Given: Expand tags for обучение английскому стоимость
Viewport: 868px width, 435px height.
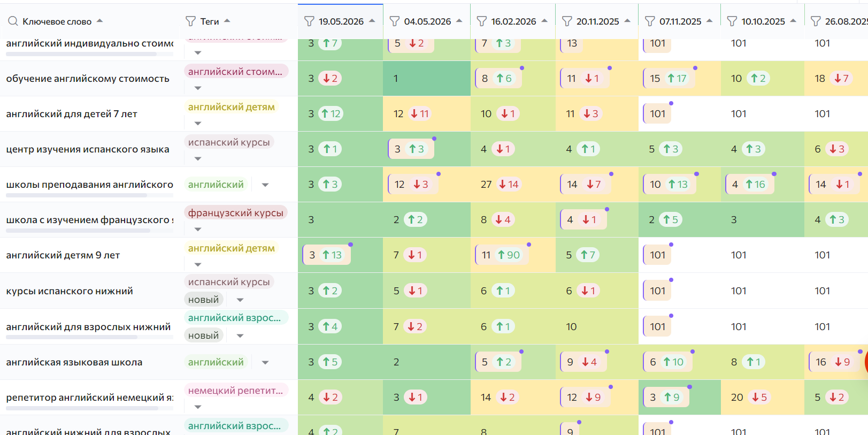Looking at the screenshot, I should pyautogui.click(x=198, y=88).
